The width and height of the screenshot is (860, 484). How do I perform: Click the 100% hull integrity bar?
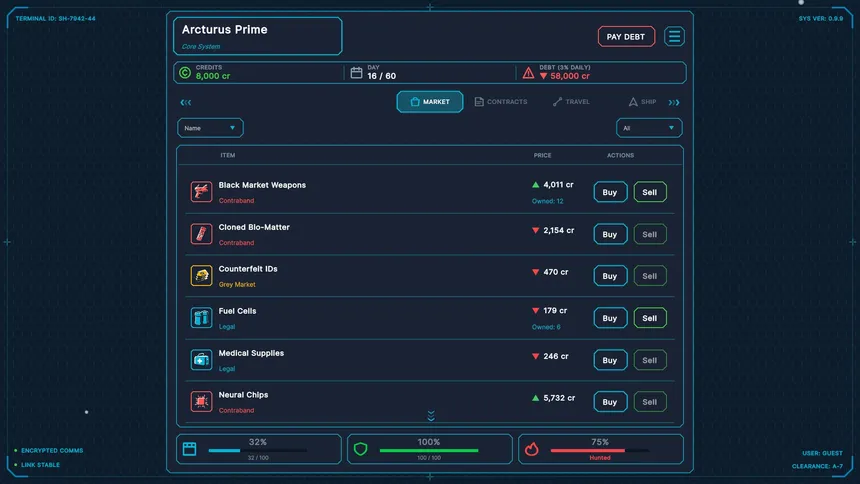point(429,451)
